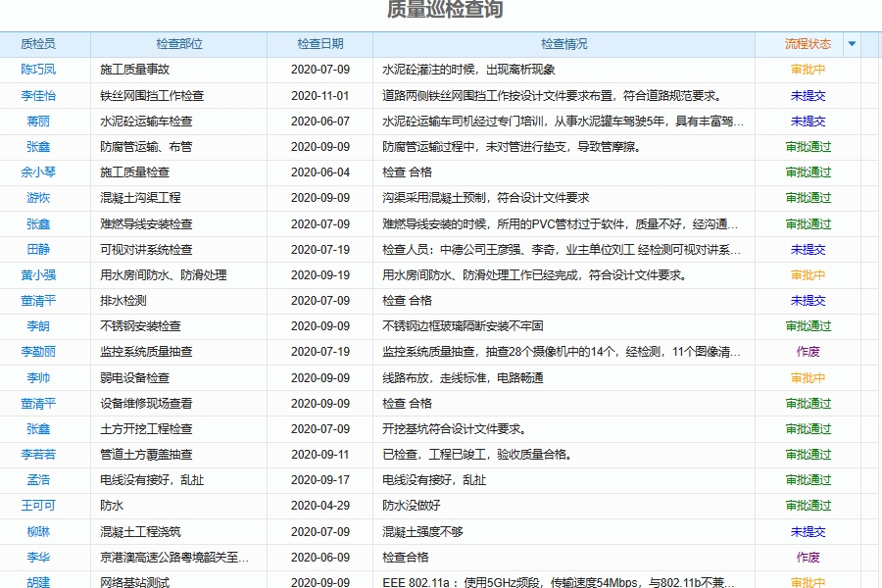Click the 审批中 status on the first row
The height and width of the screenshot is (588, 882).
pyautogui.click(x=808, y=70)
